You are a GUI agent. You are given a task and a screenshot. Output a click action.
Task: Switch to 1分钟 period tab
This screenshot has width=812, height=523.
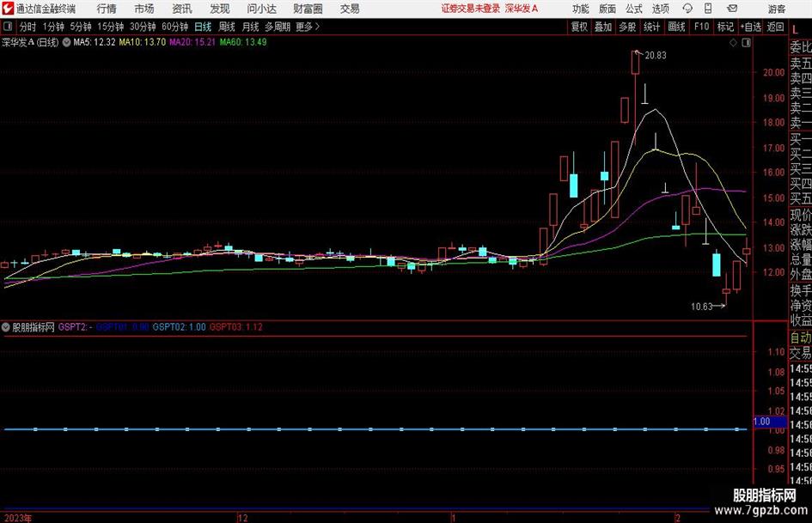(53, 27)
